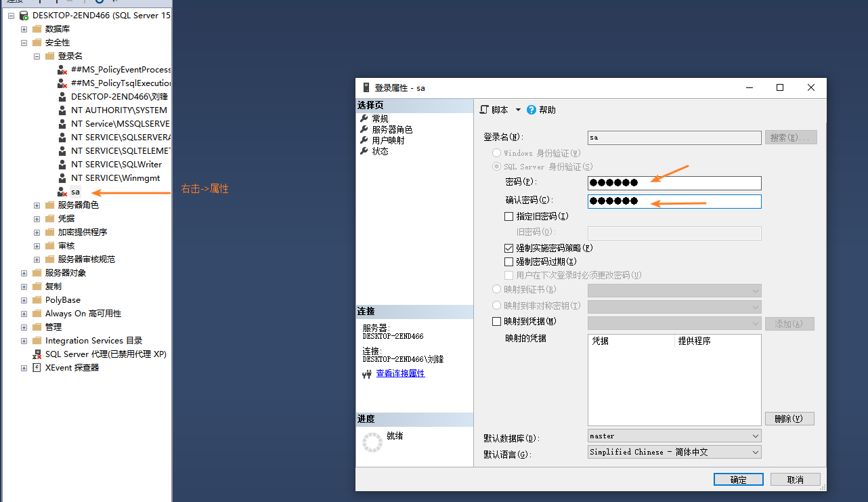The height and width of the screenshot is (502, 868).
Task: Enable 强制密码过期
Action: coord(508,262)
